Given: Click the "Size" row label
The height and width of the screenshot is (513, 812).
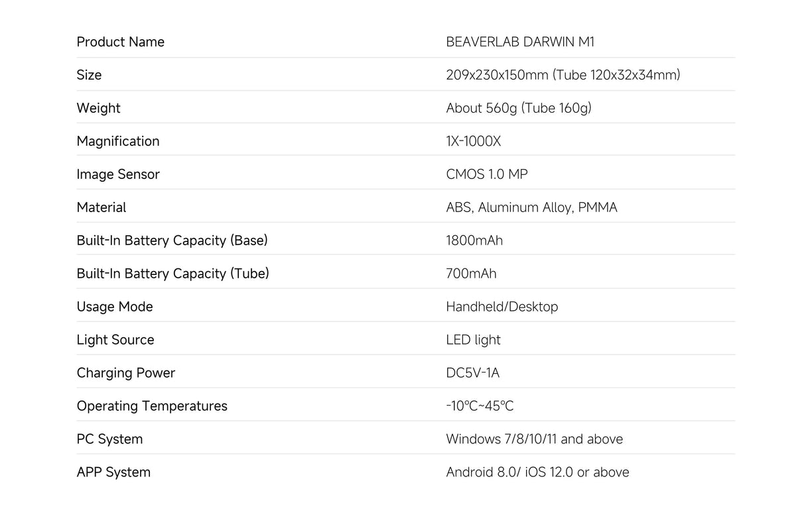Looking at the screenshot, I should pyautogui.click(x=89, y=75).
